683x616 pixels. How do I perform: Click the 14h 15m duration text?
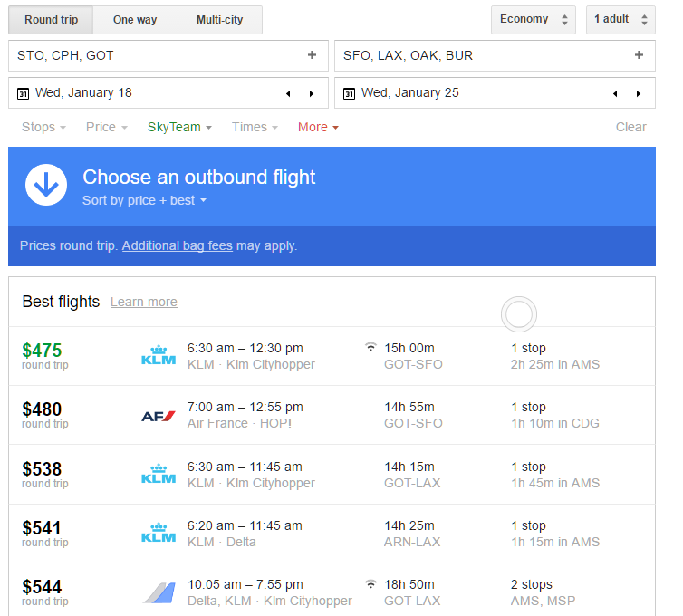pos(409,467)
